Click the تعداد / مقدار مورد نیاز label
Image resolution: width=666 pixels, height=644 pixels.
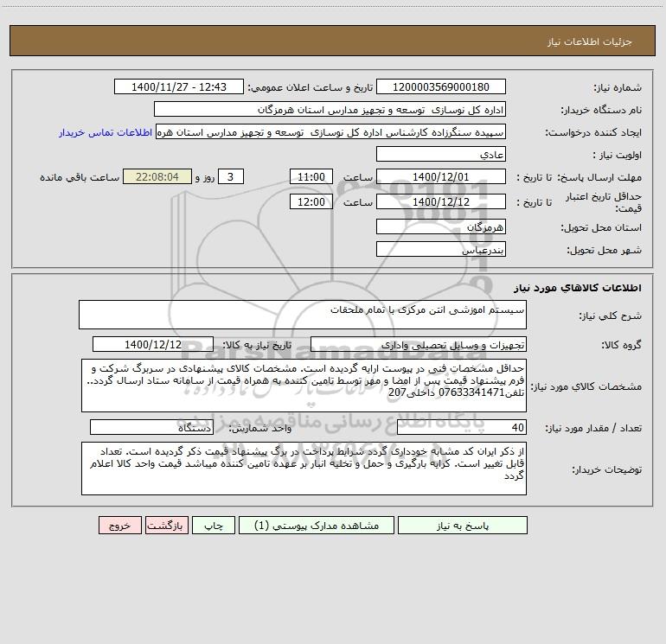tap(593, 429)
